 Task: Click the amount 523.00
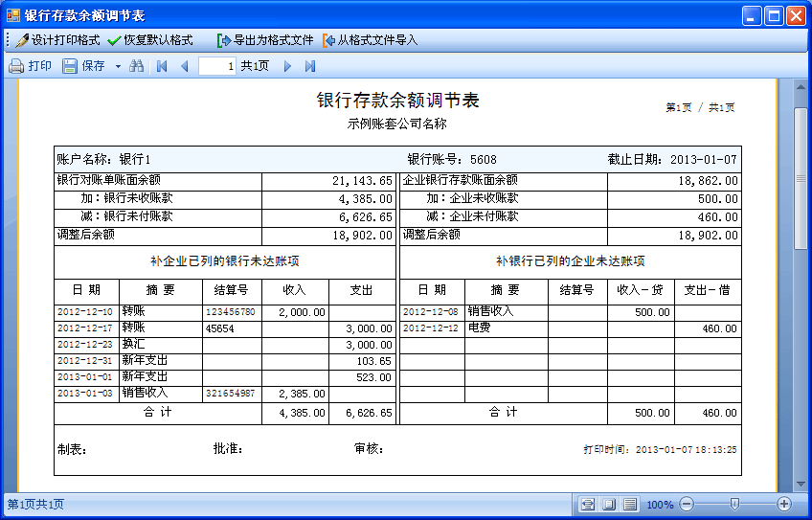click(x=373, y=377)
